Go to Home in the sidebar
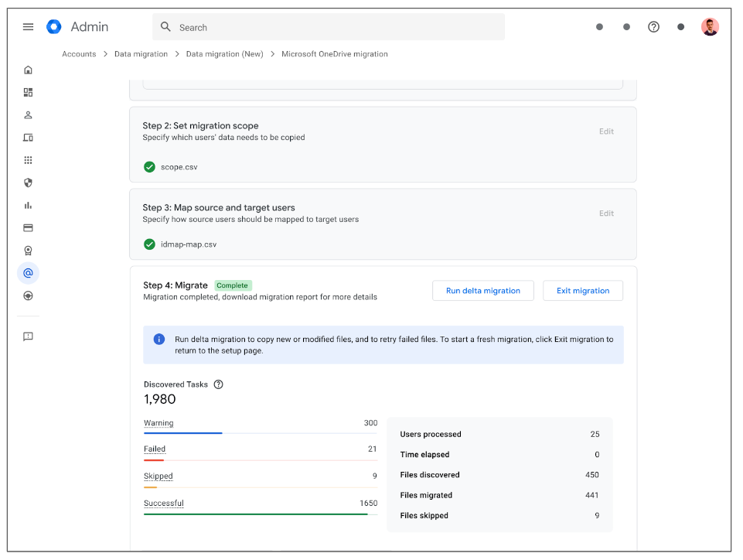743x560 pixels. (x=28, y=70)
